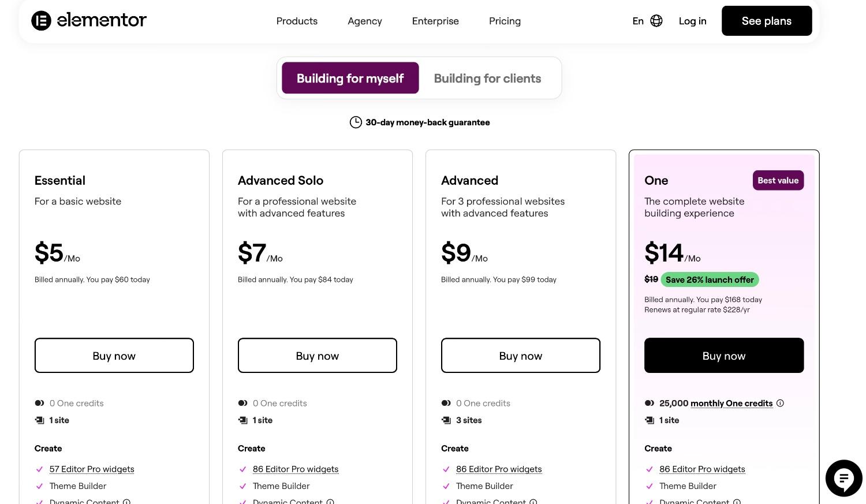Open Advanced plan 86 Editor Pro widgets link
The image size is (866, 504).
click(499, 469)
